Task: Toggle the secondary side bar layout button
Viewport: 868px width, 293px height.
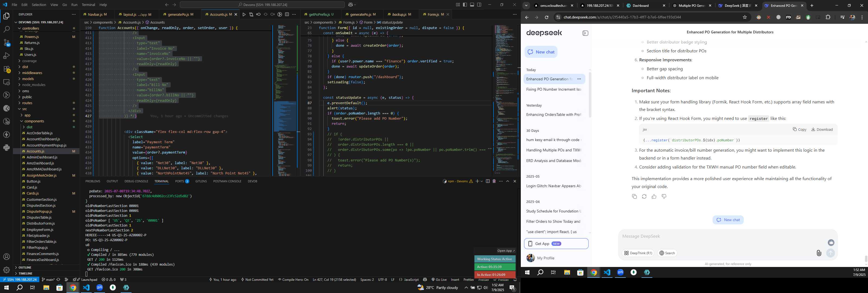Action: (479, 5)
